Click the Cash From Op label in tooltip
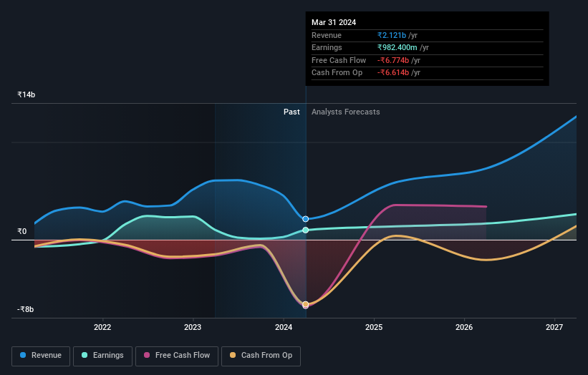588x375 pixels. (337, 73)
